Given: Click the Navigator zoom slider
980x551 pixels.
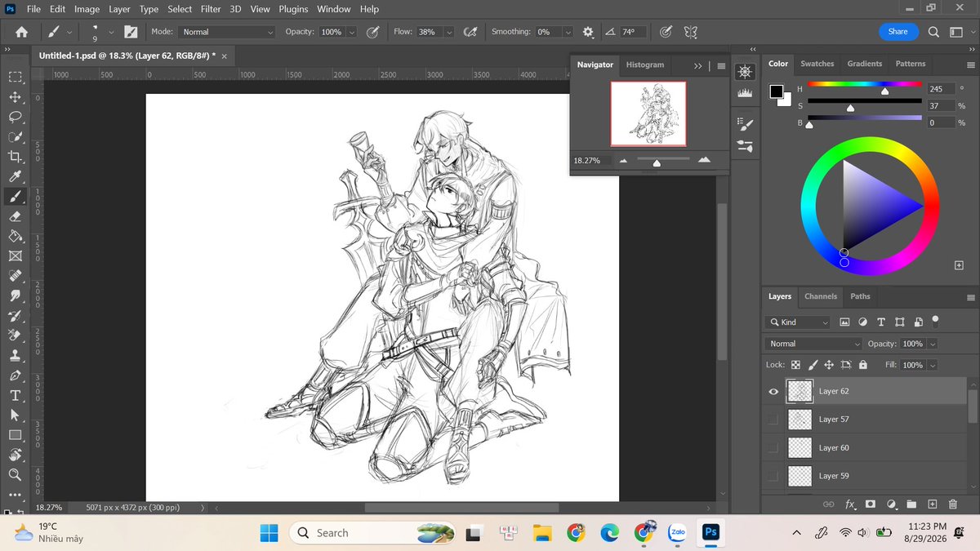Looking at the screenshot, I should tap(663, 160).
